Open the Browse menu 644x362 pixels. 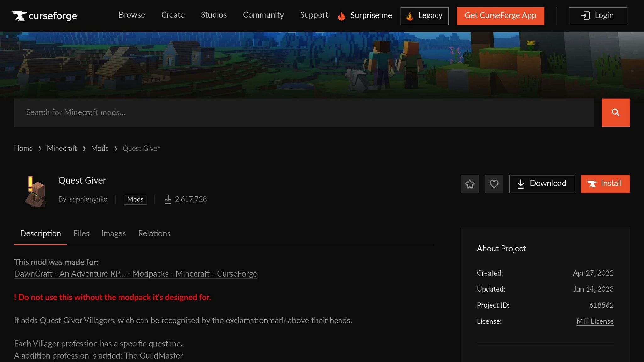[132, 15]
